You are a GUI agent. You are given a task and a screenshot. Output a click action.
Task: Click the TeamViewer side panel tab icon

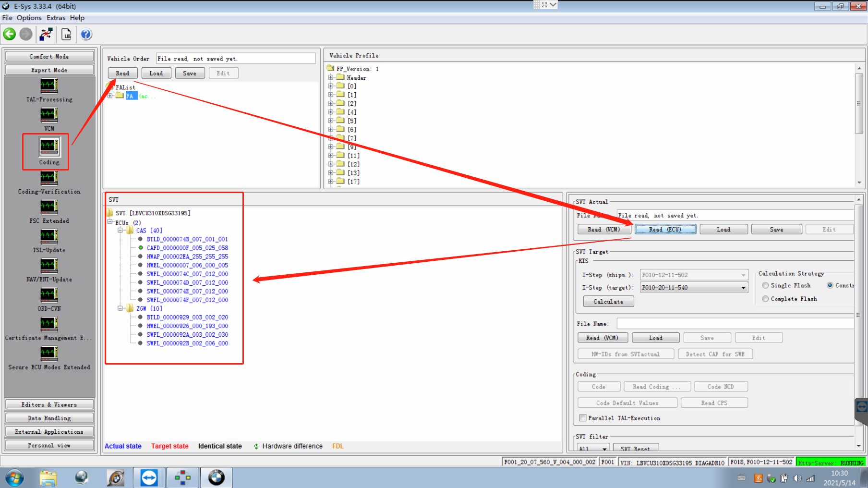pyautogui.click(x=862, y=407)
